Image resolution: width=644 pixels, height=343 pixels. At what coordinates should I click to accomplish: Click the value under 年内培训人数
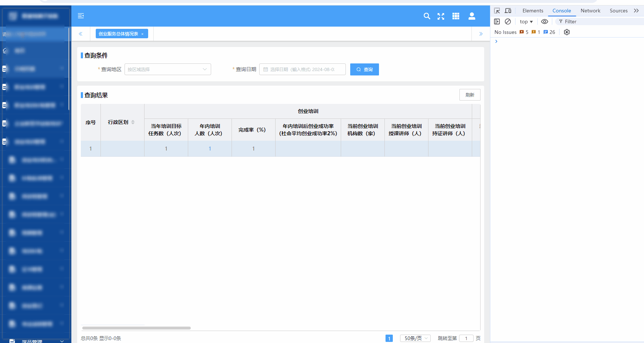click(210, 149)
